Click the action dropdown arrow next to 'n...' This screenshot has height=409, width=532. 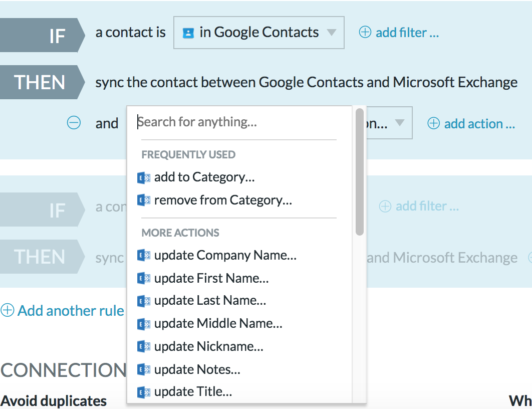[400, 122]
